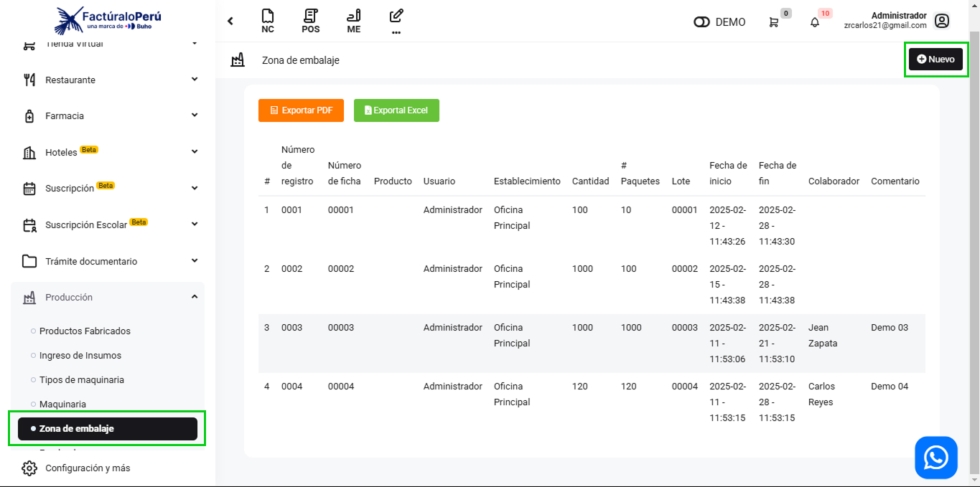Viewport: 980px width, 487px height.
Task: Expand the Farmacia menu section
Action: click(108, 115)
